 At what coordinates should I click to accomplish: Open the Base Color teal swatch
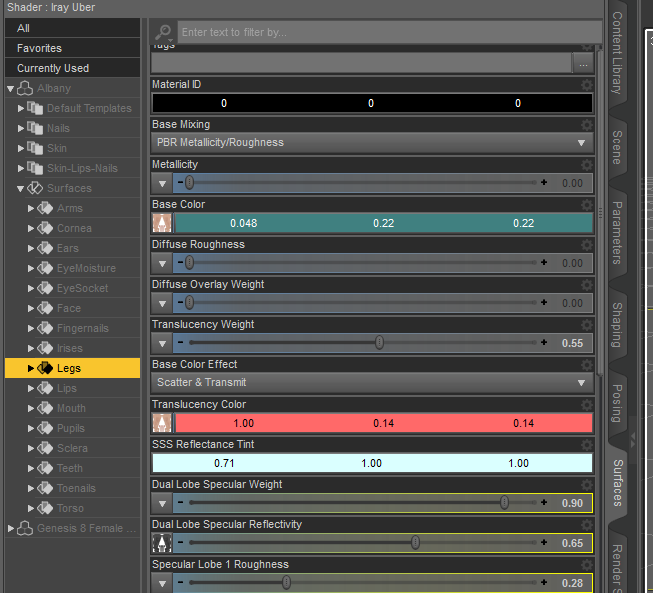[383, 223]
